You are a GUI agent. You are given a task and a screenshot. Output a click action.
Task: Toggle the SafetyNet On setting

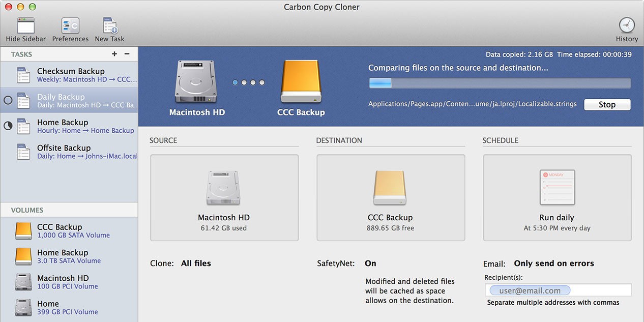point(370,264)
